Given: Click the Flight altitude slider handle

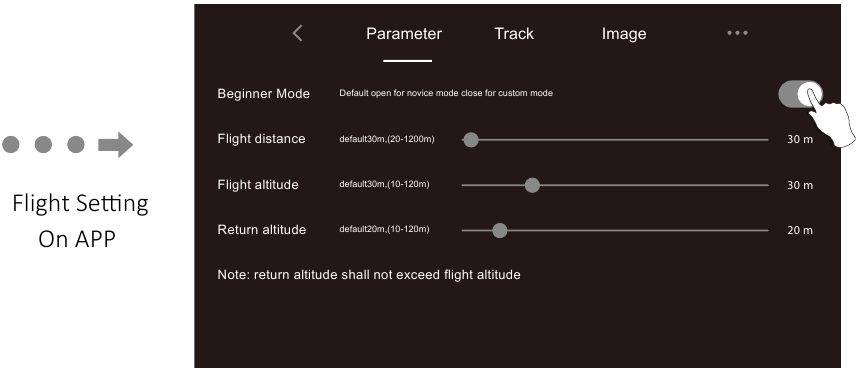Looking at the screenshot, I should click(532, 185).
